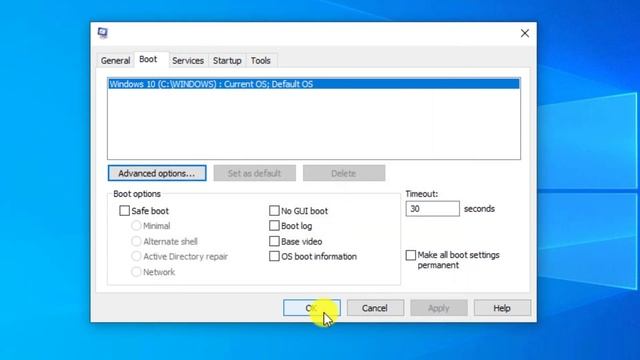Click the Delete boot entry button
The height and width of the screenshot is (360, 640).
coord(344,173)
